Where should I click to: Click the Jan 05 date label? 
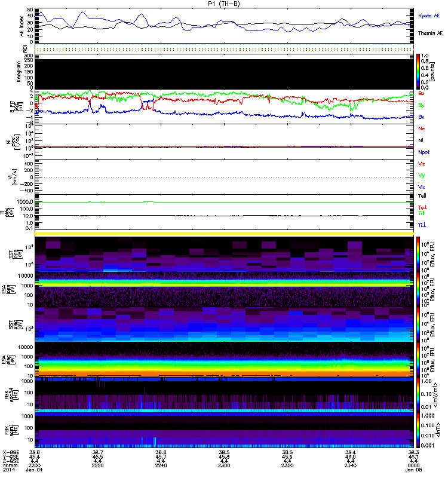click(x=413, y=470)
